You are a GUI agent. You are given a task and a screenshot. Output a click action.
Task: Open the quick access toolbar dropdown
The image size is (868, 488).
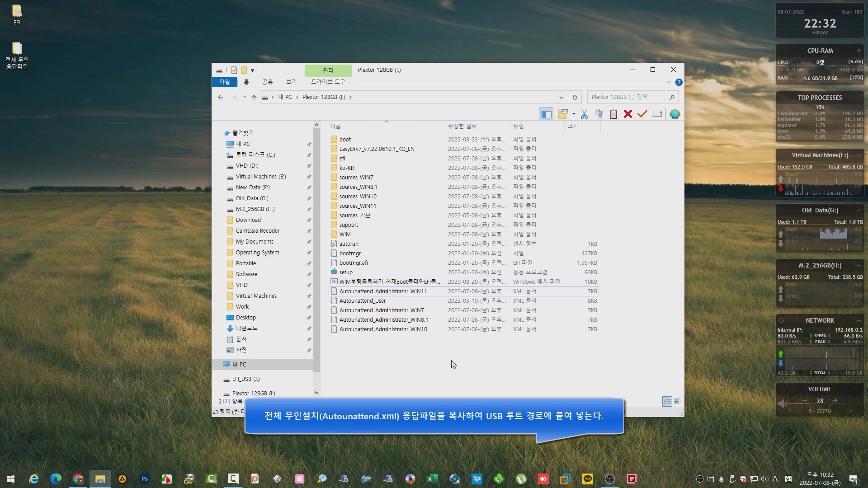tap(253, 70)
